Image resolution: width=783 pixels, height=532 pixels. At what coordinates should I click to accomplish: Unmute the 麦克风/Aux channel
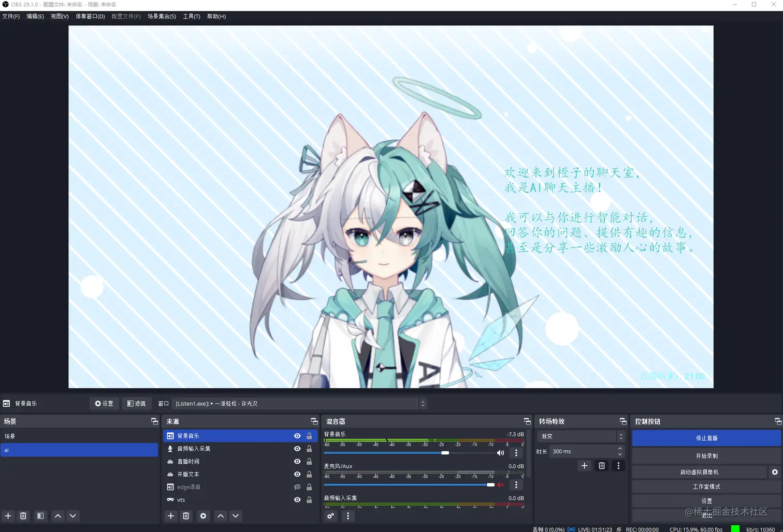pyautogui.click(x=500, y=484)
